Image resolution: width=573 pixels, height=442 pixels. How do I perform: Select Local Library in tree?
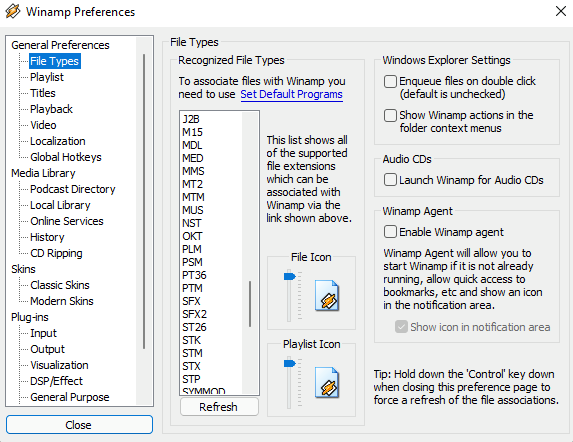60,205
